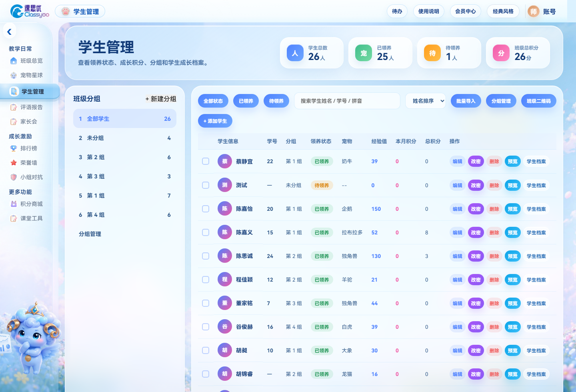
Task: Open 会员中心 in top bar
Action: [x=466, y=11]
